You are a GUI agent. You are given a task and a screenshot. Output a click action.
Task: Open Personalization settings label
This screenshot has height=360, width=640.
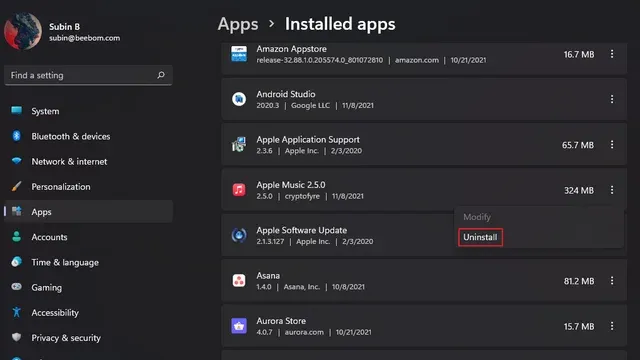click(61, 187)
